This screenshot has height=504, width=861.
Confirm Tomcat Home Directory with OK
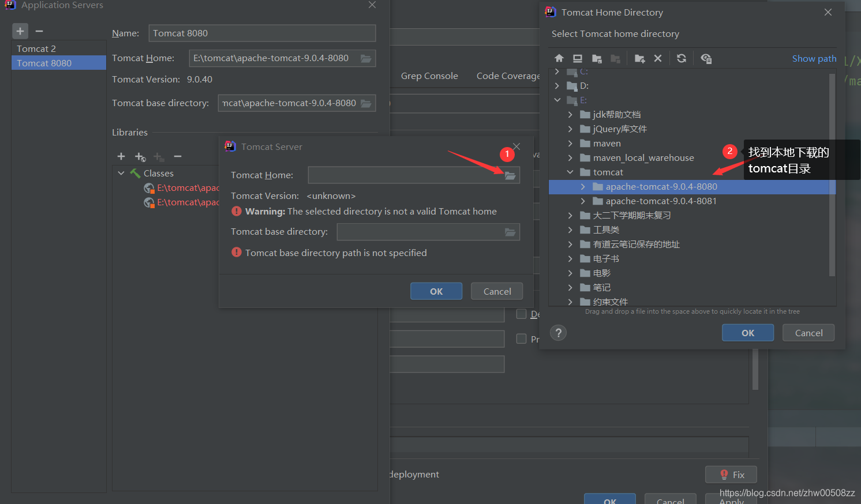[748, 333]
